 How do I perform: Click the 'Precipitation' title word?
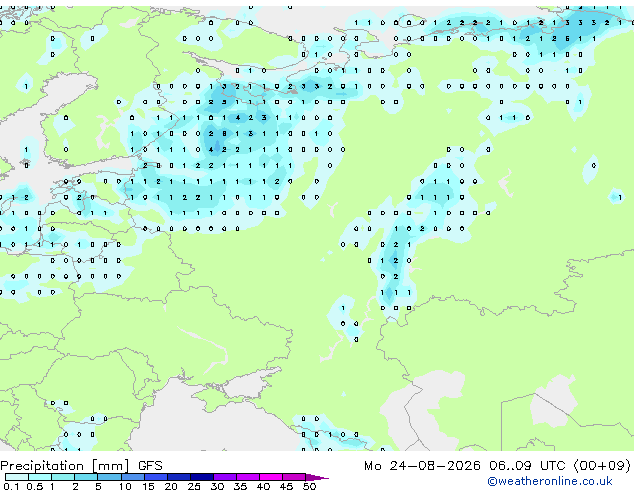[x=42, y=466]
